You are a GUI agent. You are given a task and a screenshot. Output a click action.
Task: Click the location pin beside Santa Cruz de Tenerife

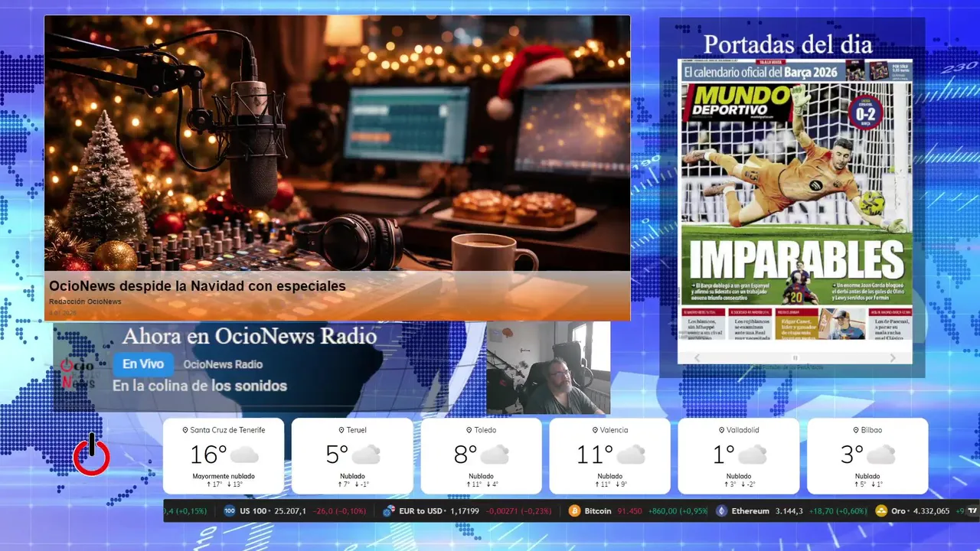click(x=185, y=430)
